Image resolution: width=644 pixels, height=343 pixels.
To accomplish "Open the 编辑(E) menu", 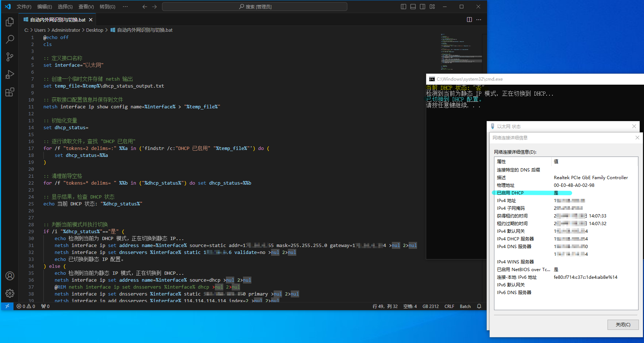I will 45,7.
